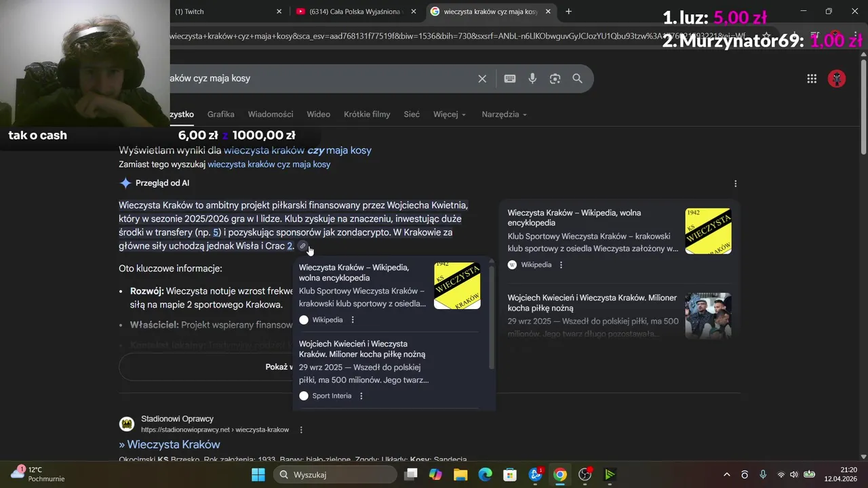Open the green arrow app on taskbar

[x=610, y=474]
